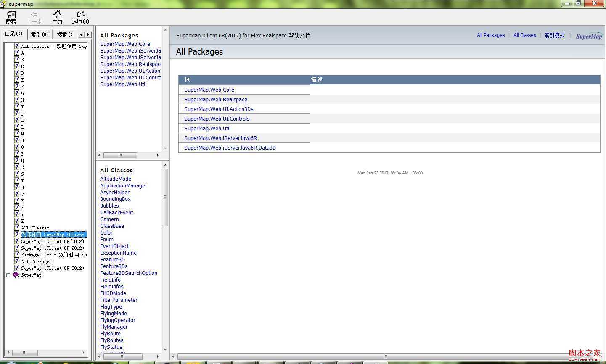This screenshot has width=606, height=364.
Task: Open the Bubbles class
Action: [x=109, y=206]
